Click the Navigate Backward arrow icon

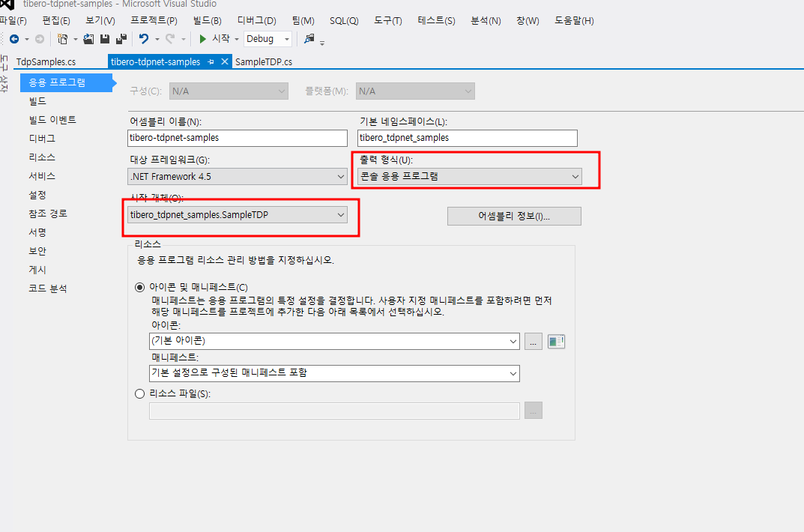click(14, 39)
